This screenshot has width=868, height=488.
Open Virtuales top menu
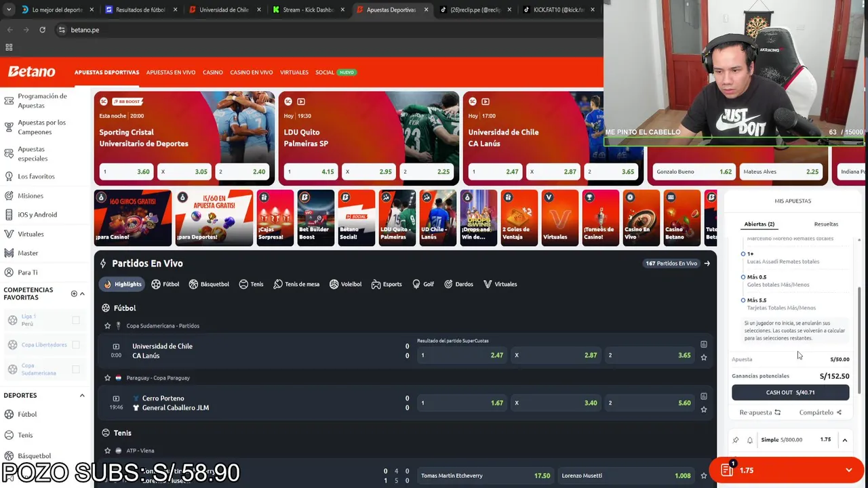294,73
